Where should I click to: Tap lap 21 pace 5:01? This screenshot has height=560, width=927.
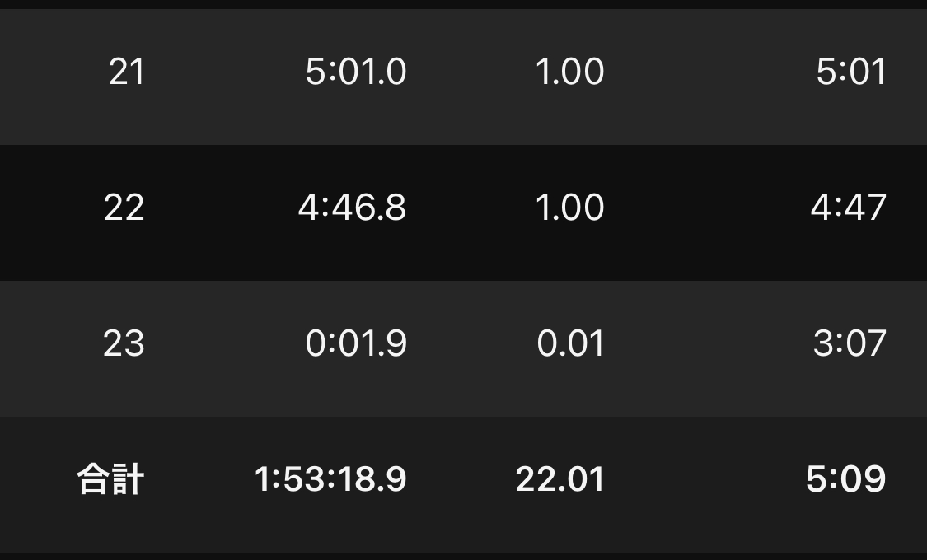(851, 72)
